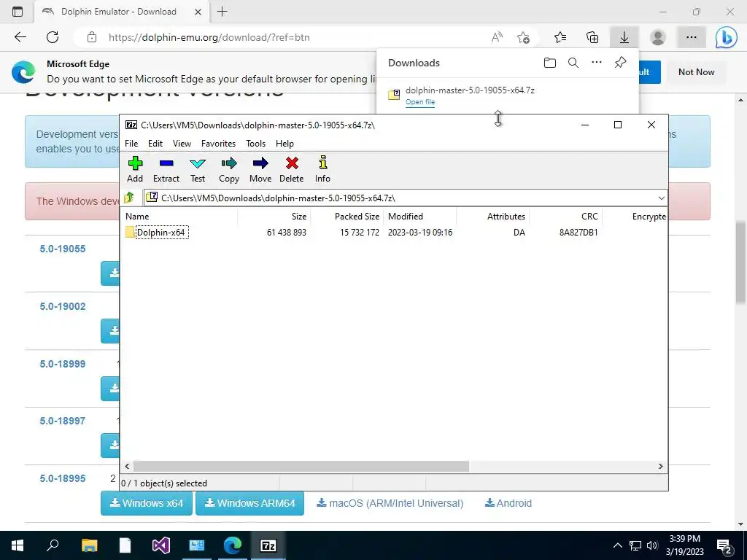Click the Add button in the 7-Zip toolbar
Image resolution: width=747 pixels, height=560 pixels.
pos(135,169)
